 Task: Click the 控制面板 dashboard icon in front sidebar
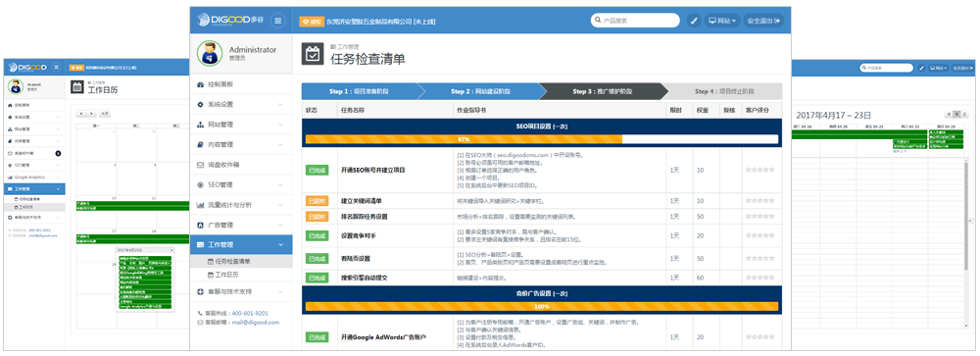pyautogui.click(x=201, y=84)
